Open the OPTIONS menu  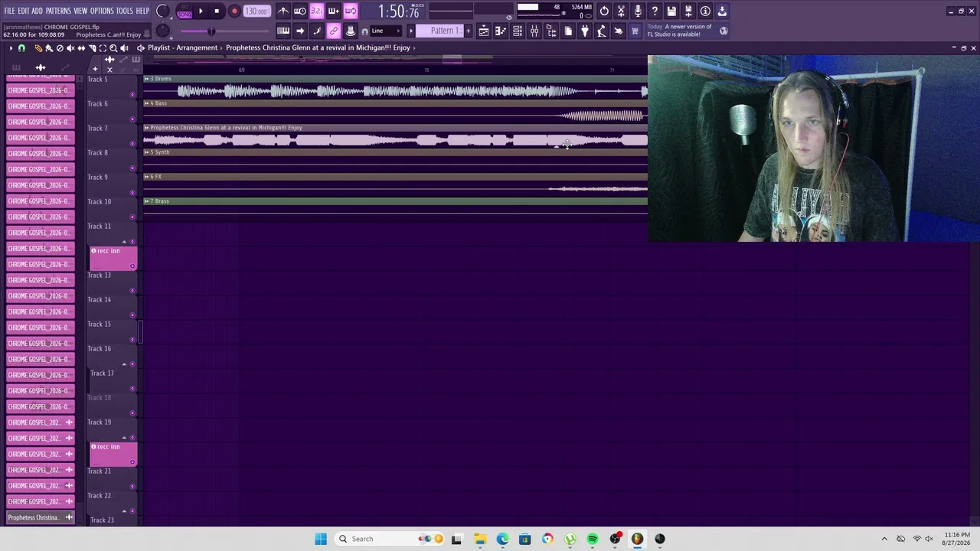click(102, 11)
